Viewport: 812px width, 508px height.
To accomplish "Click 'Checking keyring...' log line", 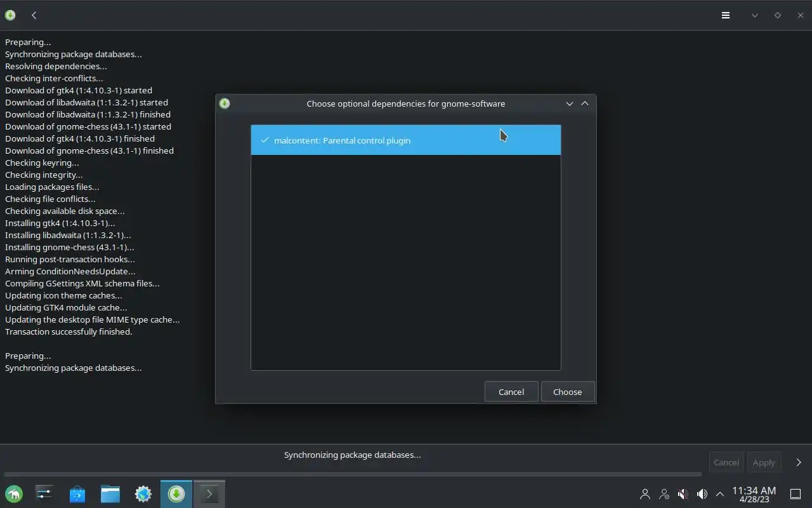I will pos(42,163).
